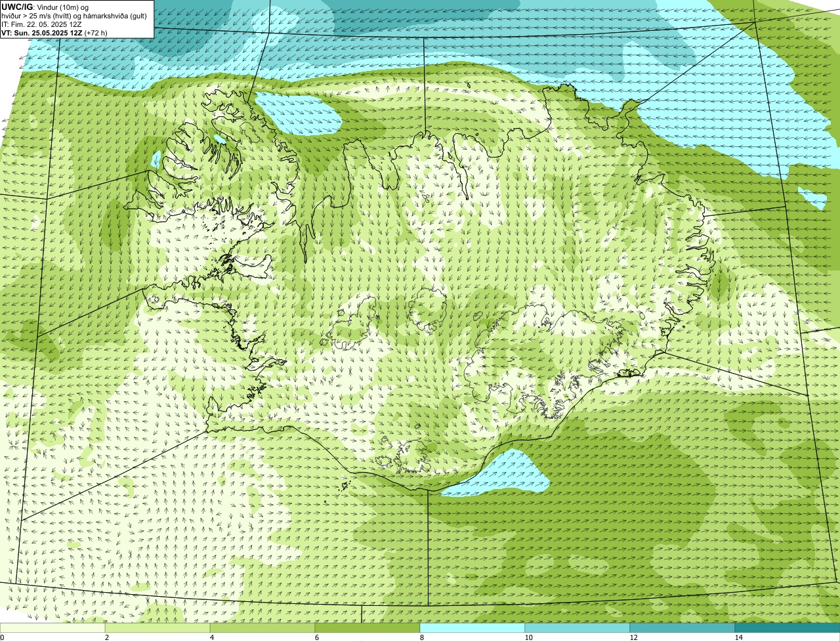Select the 2–4 m/s light green swatch
The image size is (840, 642).
tap(157, 628)
